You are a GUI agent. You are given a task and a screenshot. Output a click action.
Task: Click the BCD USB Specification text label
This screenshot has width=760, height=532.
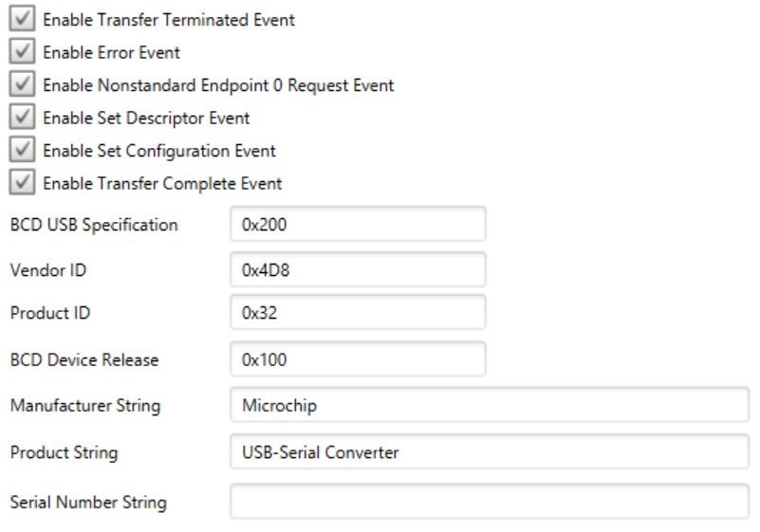94,225
